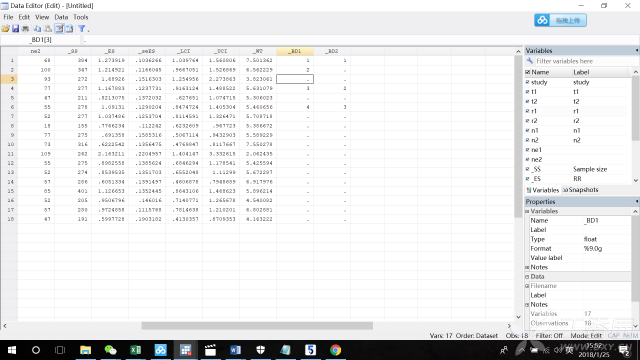
Task: Select the _BD2 column header
Action: (332, 51)
